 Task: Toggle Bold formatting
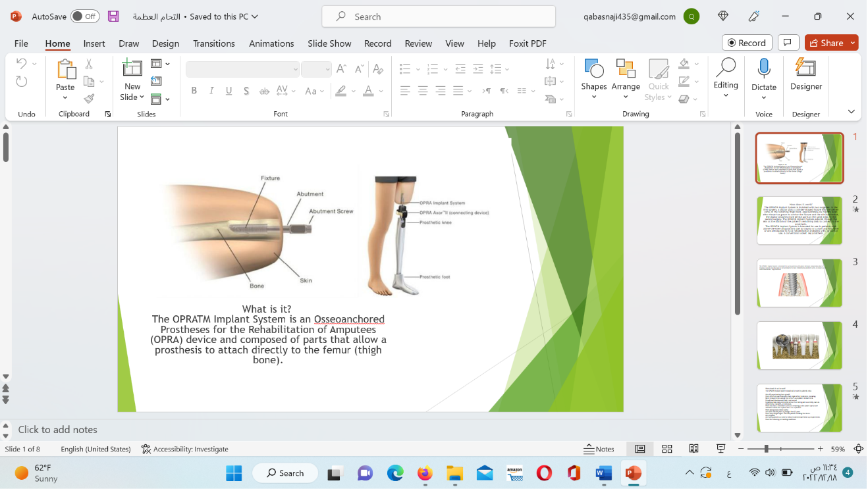click(194, 91)
